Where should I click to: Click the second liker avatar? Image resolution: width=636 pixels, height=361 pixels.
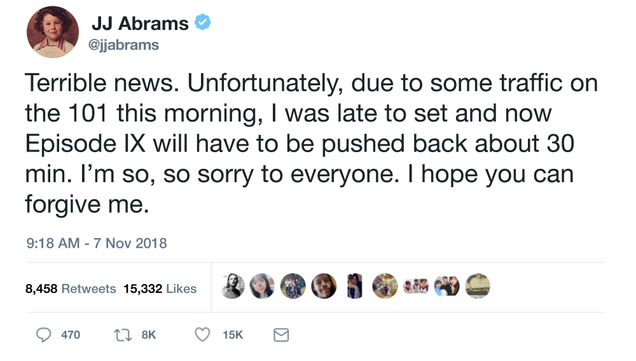(262, 286)
